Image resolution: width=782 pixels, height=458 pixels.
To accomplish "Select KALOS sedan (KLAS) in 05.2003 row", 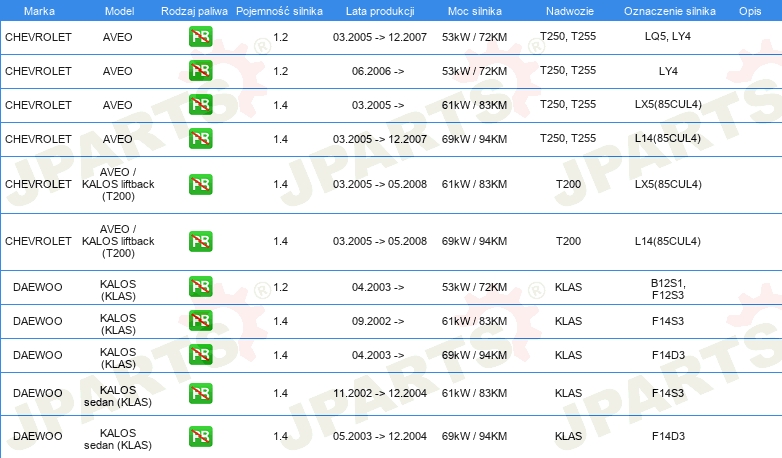I will (118, 439).
